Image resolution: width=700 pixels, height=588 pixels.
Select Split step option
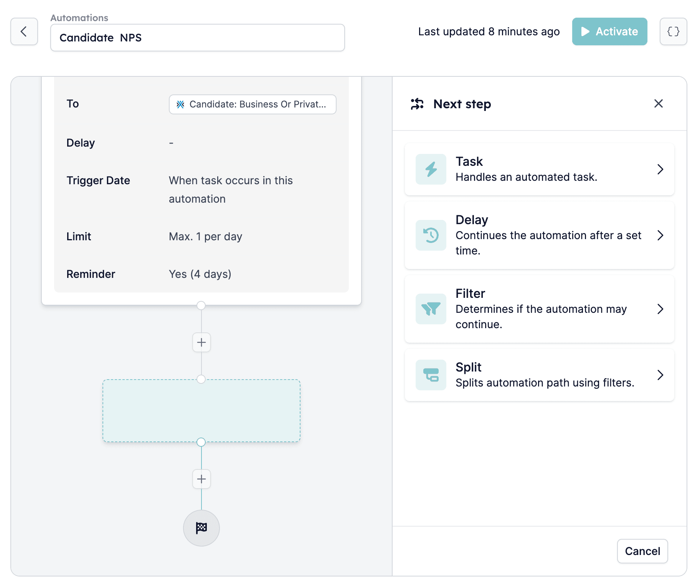click(x=539, y=375)
